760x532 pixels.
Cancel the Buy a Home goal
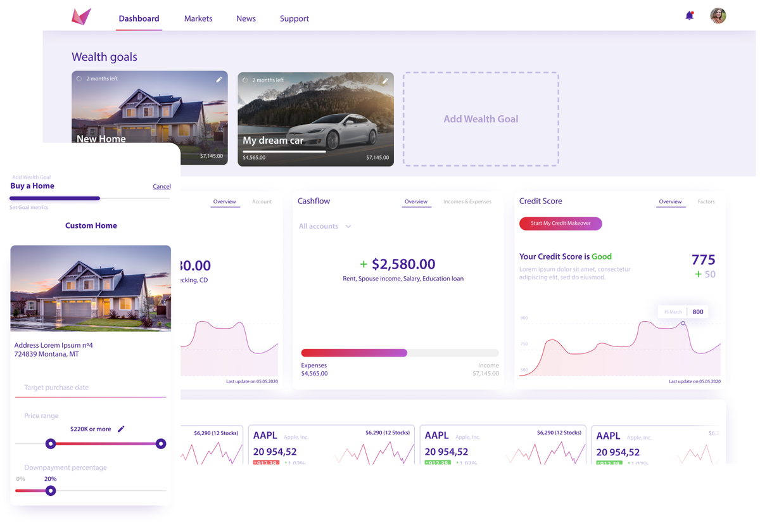(161, 186)
